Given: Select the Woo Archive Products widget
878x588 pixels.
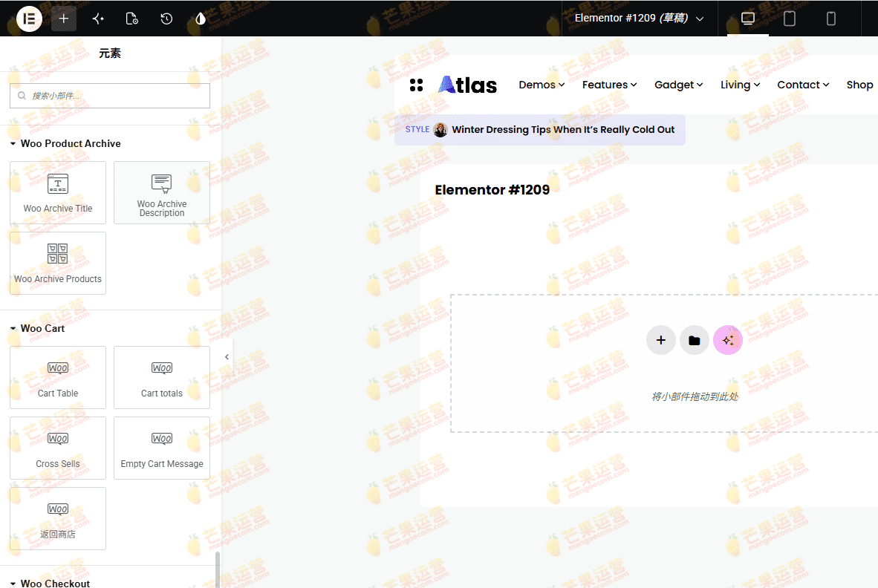Looking at the screenshot, I should 58,263.
